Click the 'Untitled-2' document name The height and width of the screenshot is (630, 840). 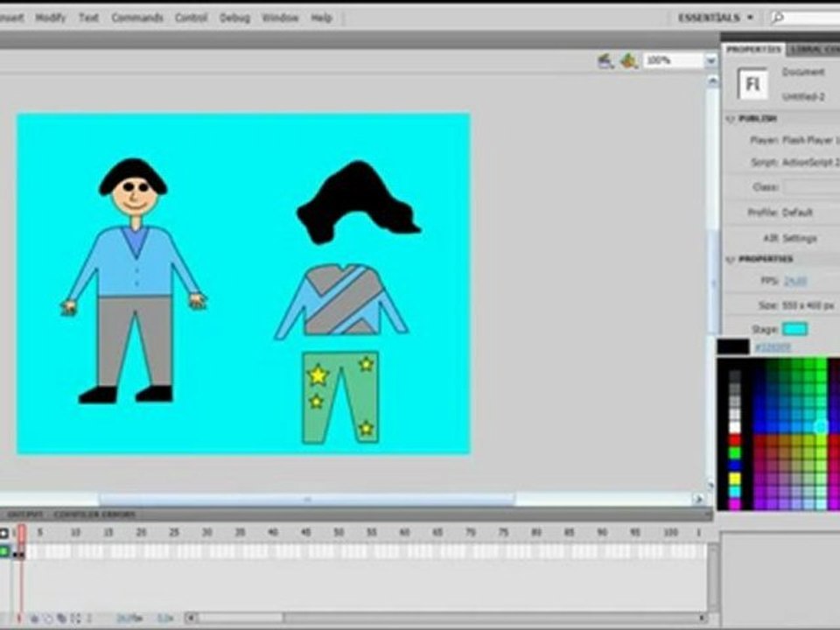click(803, 97)
